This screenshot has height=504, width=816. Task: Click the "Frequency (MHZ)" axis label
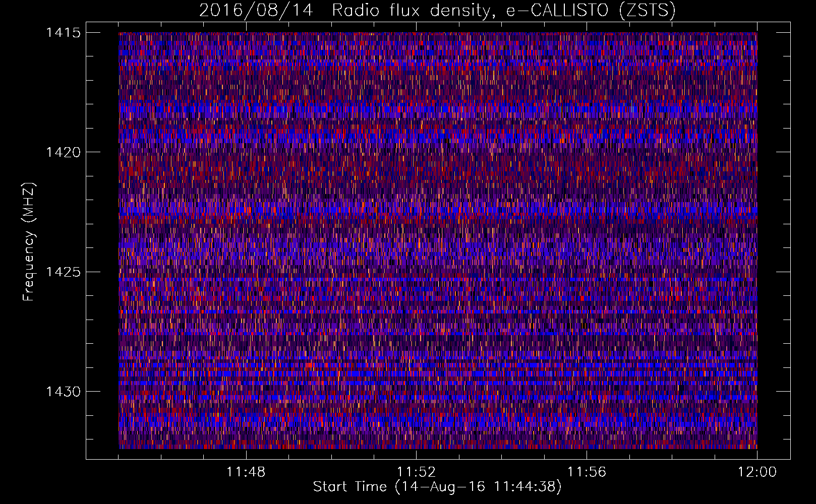pos(29,242)
